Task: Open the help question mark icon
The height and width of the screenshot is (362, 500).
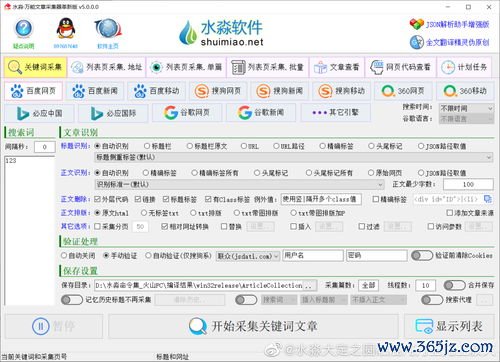Action: (x=23, y=29)
